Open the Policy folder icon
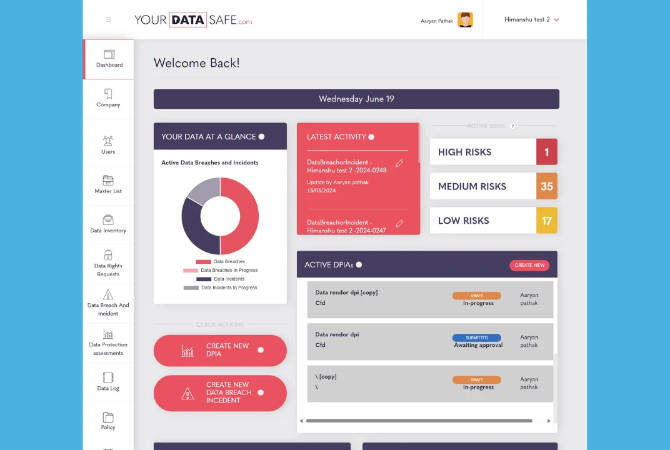Image resolution: width=670 pixels, height=450 pixels. point(108,417)
